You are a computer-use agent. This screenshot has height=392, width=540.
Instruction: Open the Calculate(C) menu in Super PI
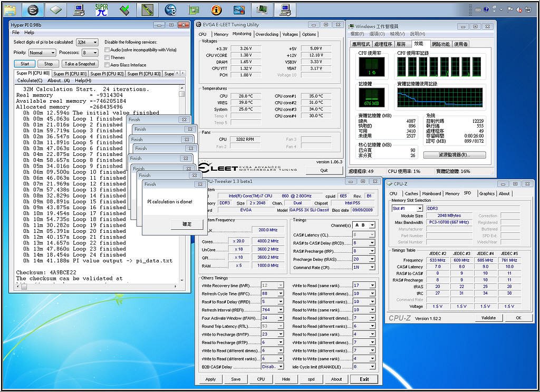click(30, 81)
